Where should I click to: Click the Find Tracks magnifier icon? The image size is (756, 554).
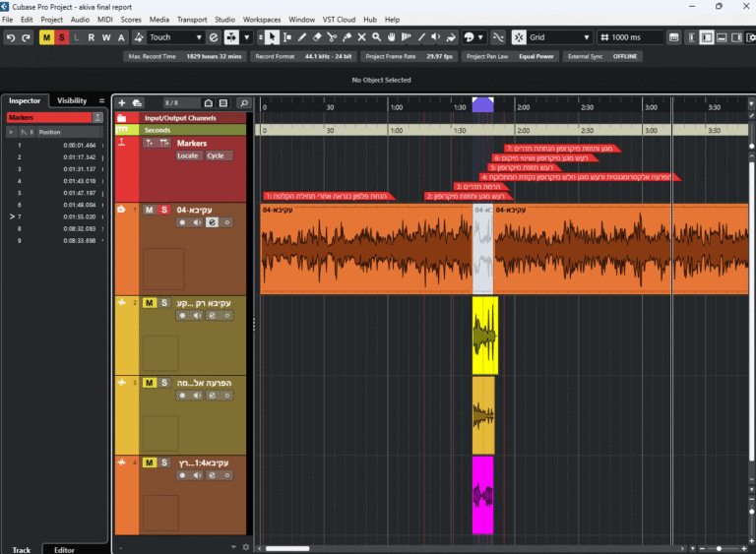click(244, 102)
